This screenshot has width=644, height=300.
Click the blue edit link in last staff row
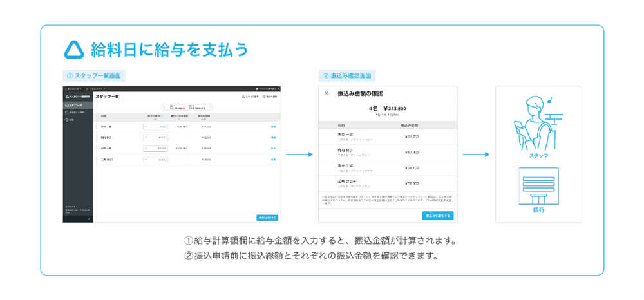pyautogui.click(x=273, y=159)
